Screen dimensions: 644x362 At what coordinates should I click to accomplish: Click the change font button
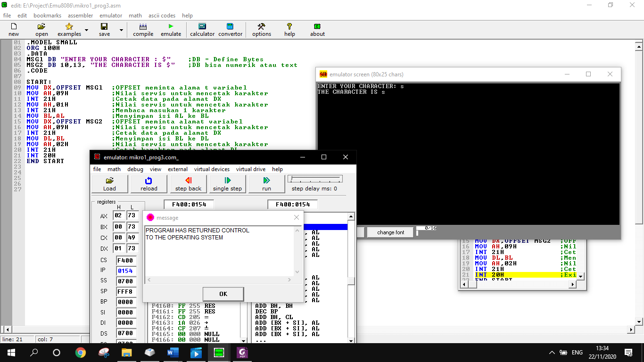(x=391, y=232)
